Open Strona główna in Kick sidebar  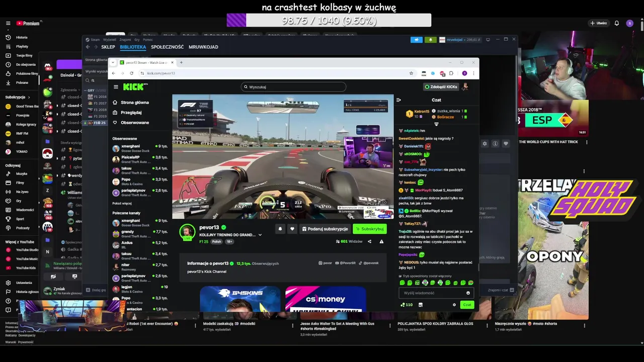pyautogui.click(x=131, y=103)
